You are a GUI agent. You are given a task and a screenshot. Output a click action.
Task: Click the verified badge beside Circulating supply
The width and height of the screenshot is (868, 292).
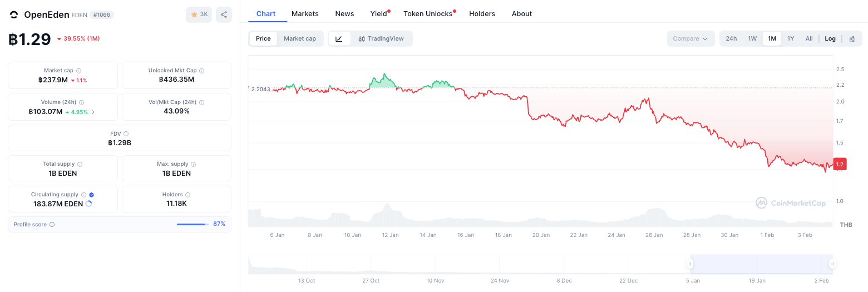[x=91, y=195]
